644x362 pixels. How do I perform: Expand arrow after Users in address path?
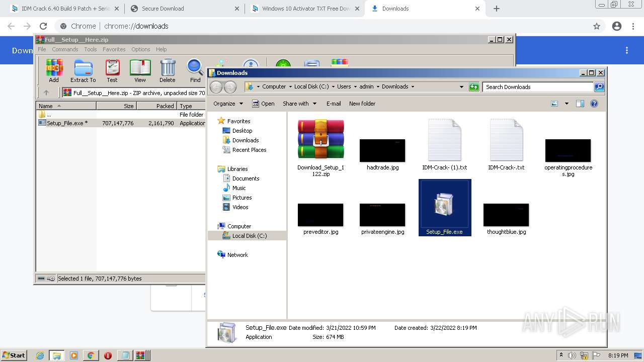[355, 86]
